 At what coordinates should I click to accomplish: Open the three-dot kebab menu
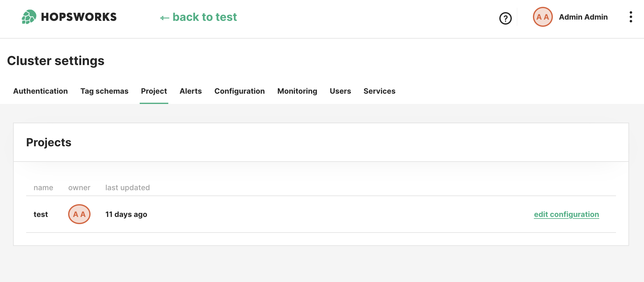631,17
